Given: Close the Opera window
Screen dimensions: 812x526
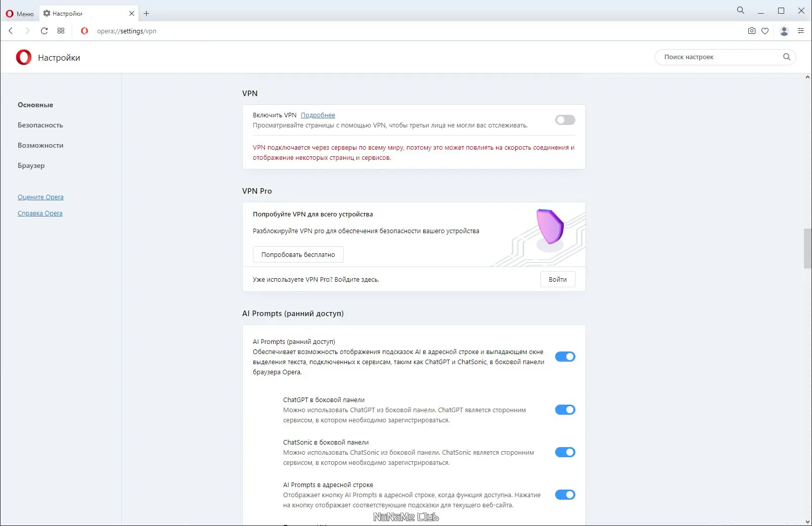Looking at the screenshot, I should click(801, 11).
